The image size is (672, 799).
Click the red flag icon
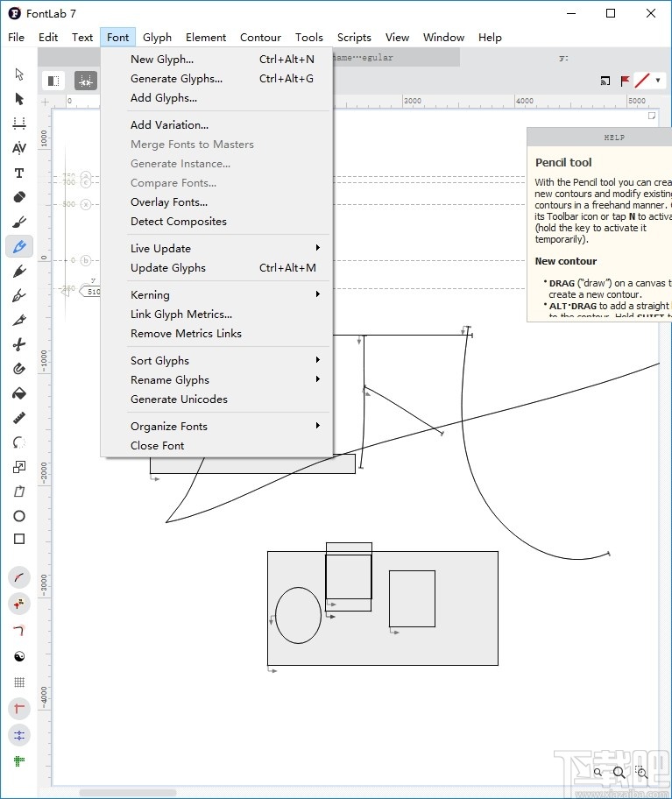tap(625, 81)
